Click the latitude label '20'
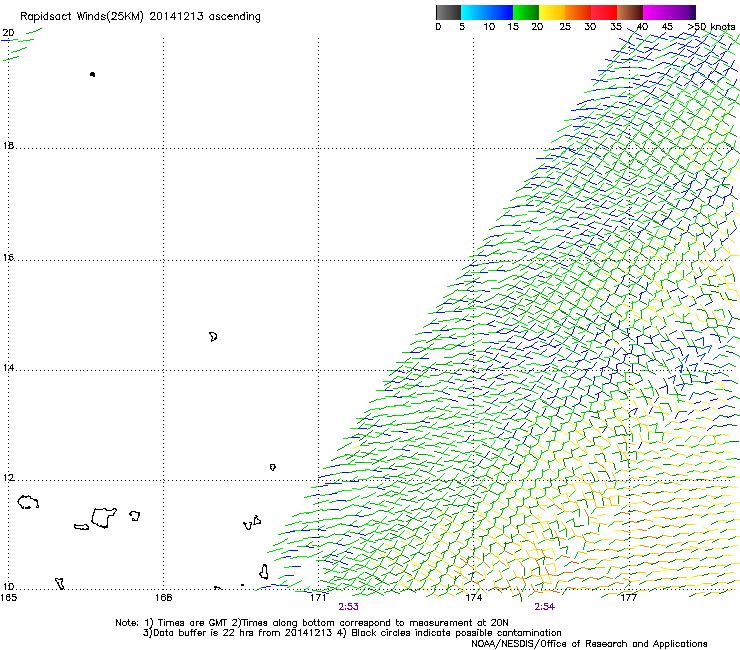The height and width of the screenshot is (650, 740). click(x=8, y=33)
